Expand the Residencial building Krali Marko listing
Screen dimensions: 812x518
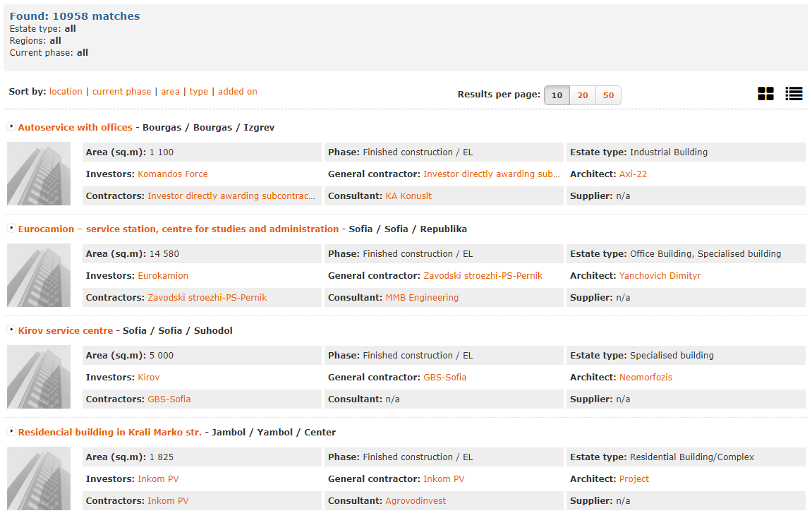click(x=11, y=432)
